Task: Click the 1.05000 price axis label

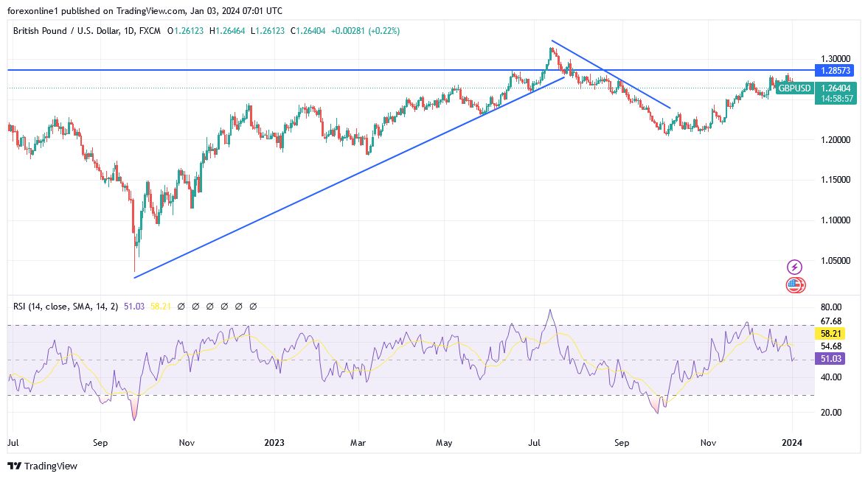Action: [x=836, y=261]
